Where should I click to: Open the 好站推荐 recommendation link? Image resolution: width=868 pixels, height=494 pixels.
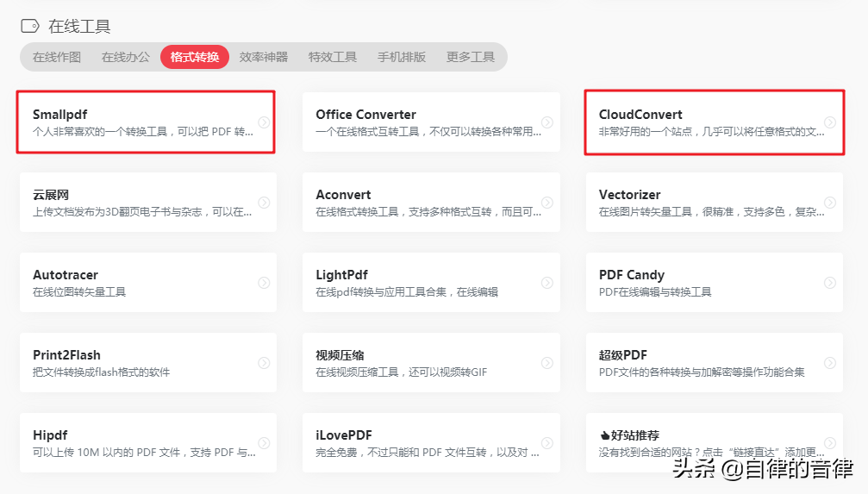pos(635,435)
